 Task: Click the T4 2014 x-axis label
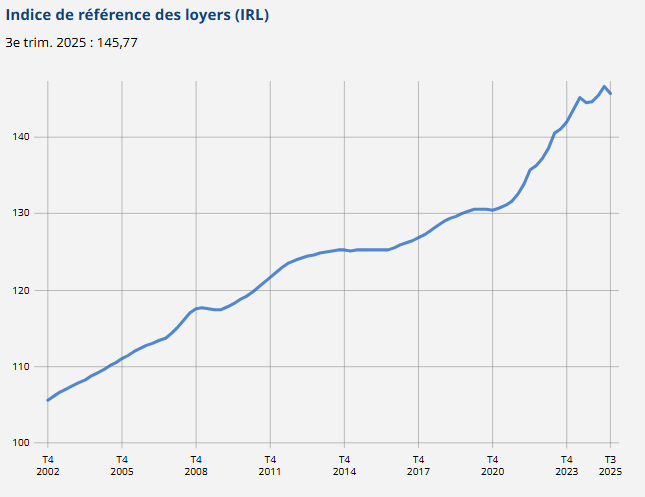[x=344, y=465]
